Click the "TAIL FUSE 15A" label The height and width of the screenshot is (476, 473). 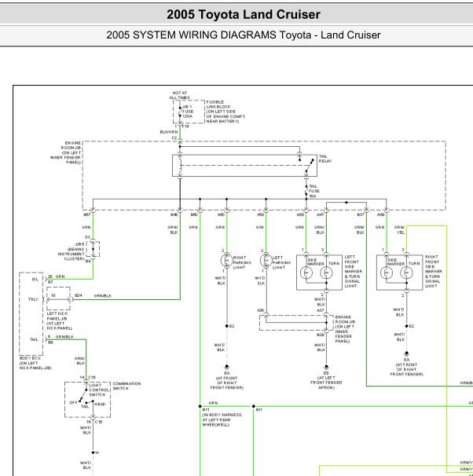click(x=314, y=191)
